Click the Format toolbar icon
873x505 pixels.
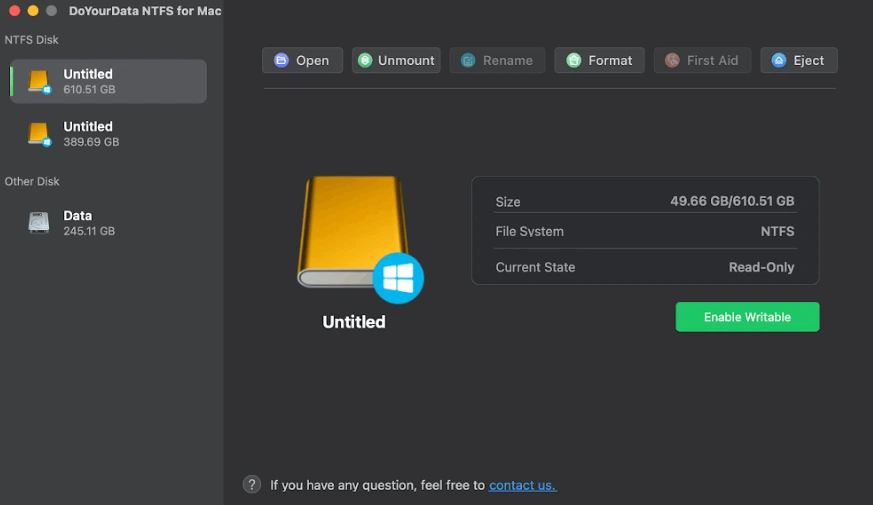573,61
